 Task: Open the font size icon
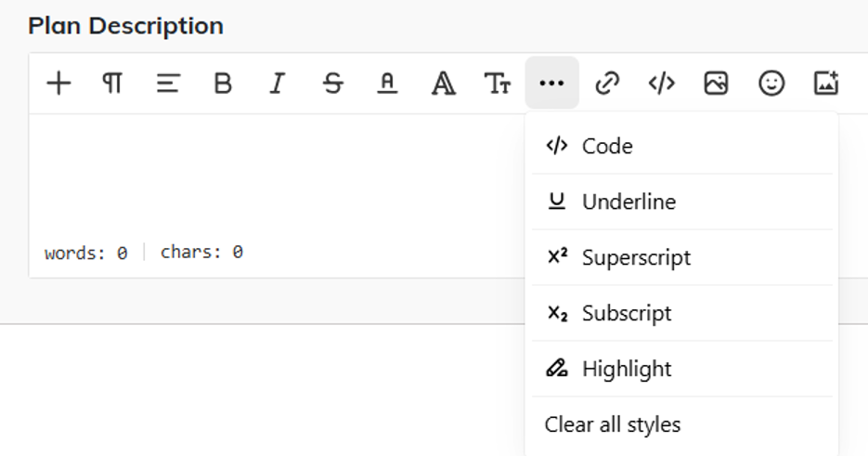tap(498, 84)
